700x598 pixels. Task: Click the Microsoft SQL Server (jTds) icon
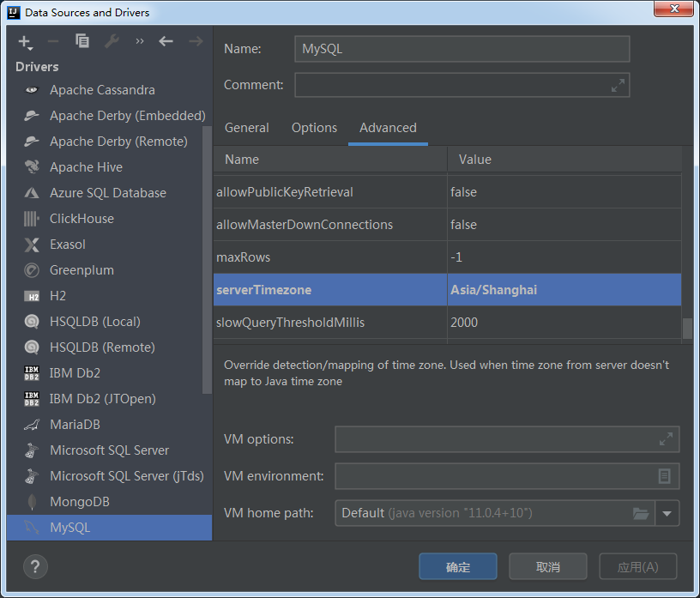click(31, 476)
